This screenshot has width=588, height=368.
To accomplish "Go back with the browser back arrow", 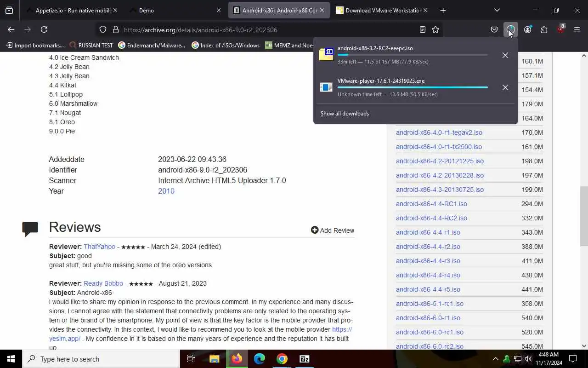I will pyautogui.click(x=11, y=29).
